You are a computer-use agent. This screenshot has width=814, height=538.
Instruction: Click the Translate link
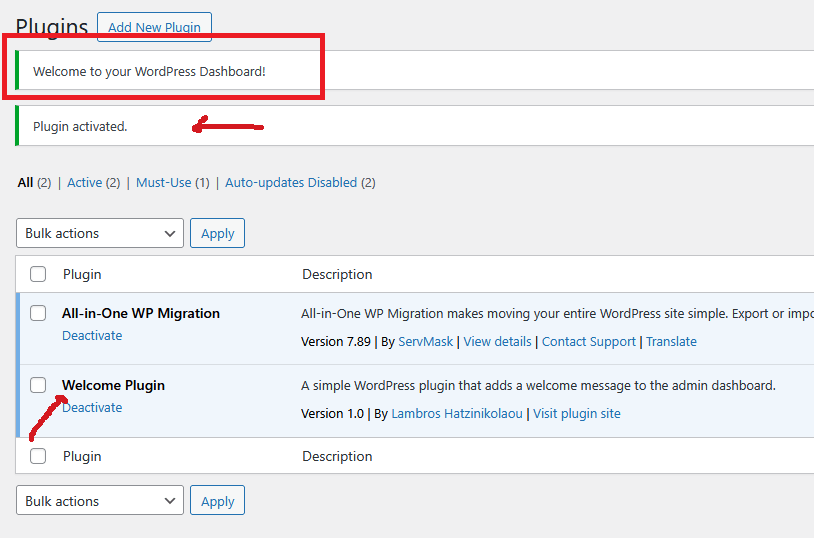(671, 342)
